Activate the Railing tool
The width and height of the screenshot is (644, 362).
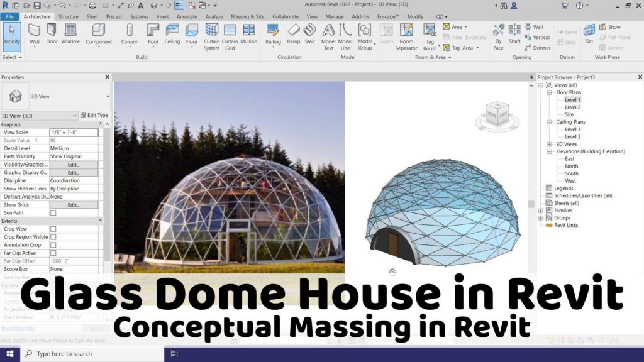[x=273, y=35]
